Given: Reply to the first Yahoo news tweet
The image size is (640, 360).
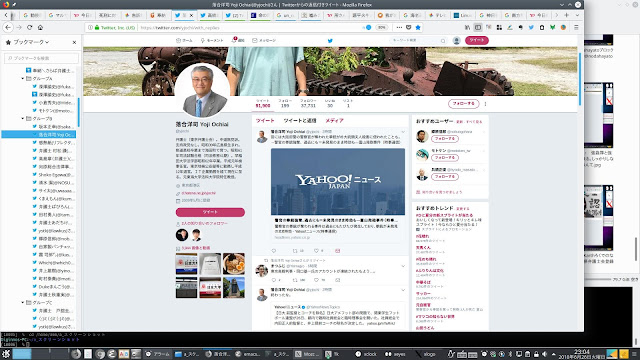Looking at the screenshot, I should point(274,251).
